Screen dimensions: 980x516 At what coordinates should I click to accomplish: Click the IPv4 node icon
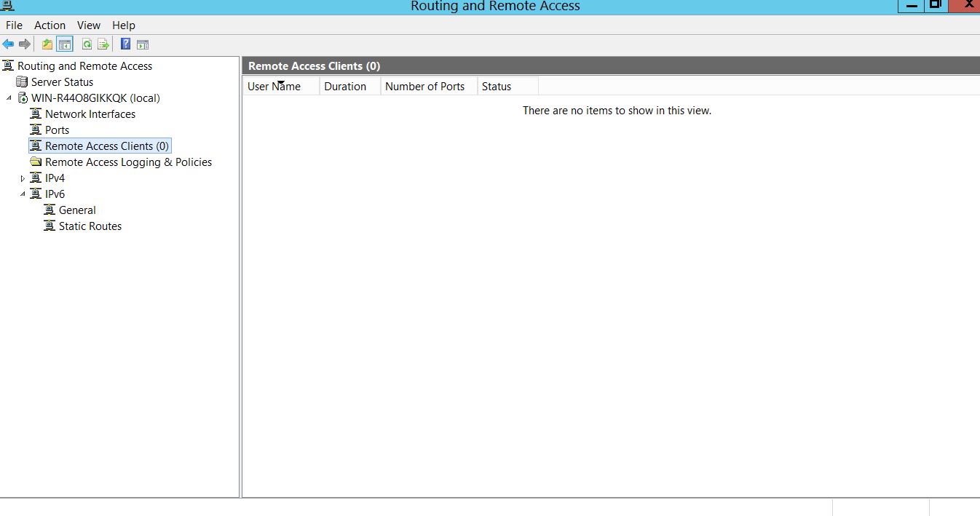[x=36, y=178]
